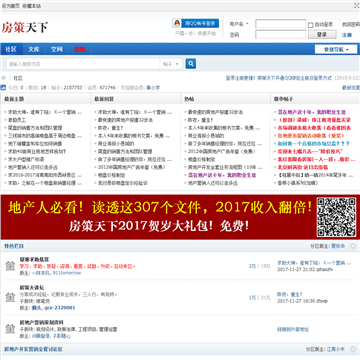Click the 最新主题 column header
The width and height of the screenshot is (360, 360).
point(14,99)
